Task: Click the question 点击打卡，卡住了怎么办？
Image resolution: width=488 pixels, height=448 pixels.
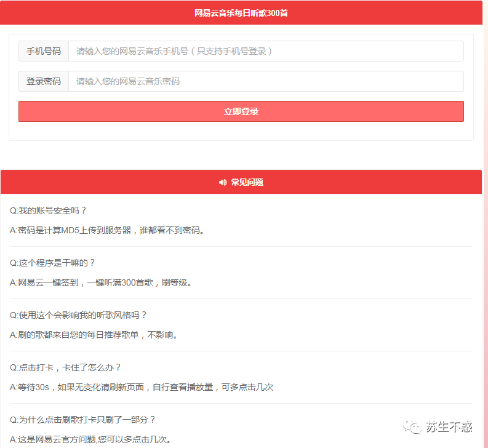Action: pos(65,367)
